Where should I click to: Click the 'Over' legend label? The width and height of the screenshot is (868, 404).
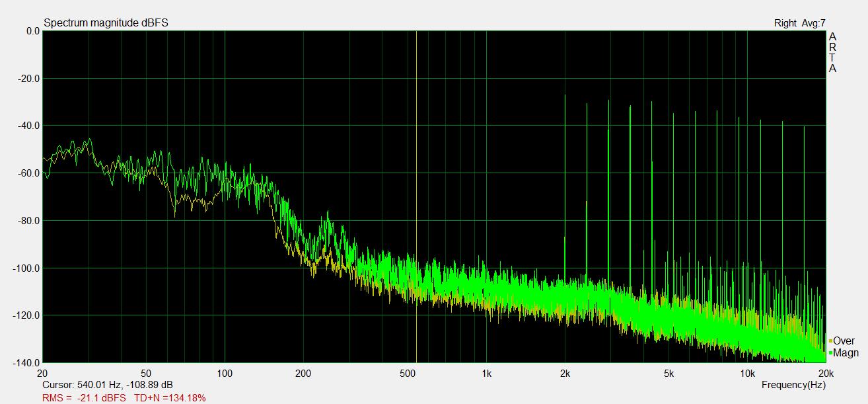pyautogui.click(x=844, y=341)
